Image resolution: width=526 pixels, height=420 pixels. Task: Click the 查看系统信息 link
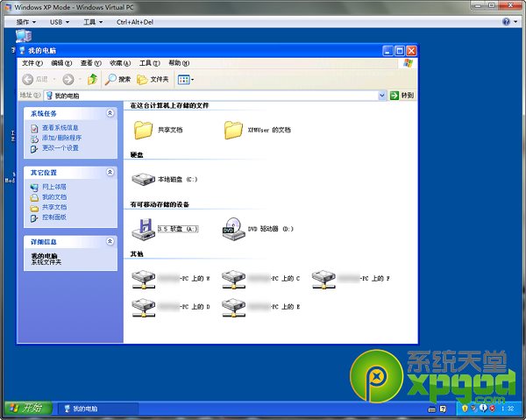tap(60, 128)
